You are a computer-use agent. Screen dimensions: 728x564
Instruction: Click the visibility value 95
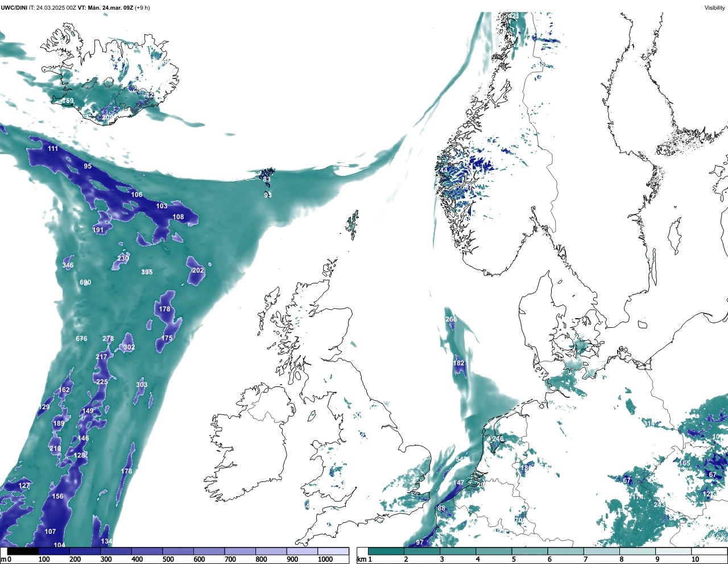pyautogui.click(x=88, y=166)
